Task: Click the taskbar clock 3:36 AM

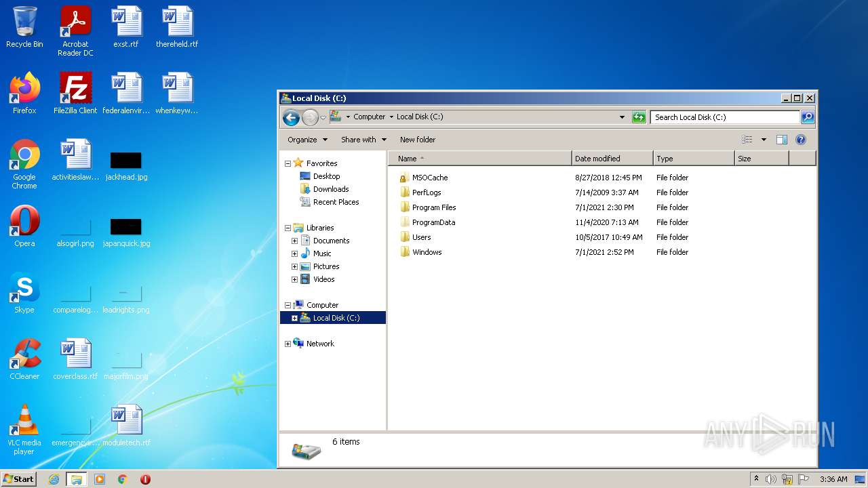Action: pos(833,479)
